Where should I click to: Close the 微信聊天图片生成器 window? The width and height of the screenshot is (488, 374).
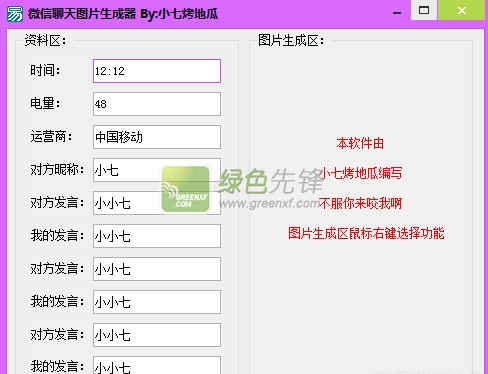point(462,10)
